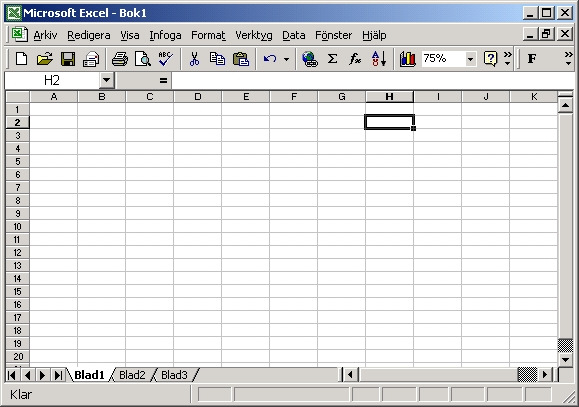Open the Format menu

(208, 35)
